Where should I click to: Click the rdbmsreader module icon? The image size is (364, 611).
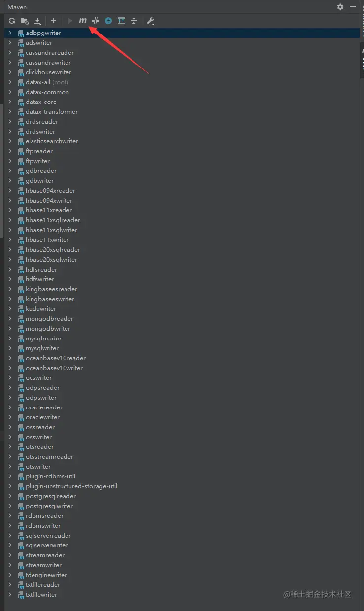click(21, 516)
